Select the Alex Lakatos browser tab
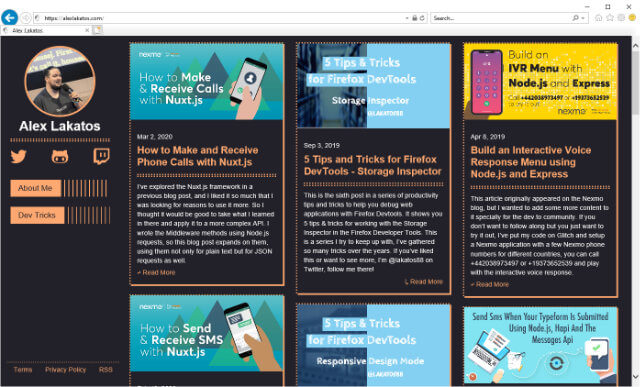Image resolution: width=640 pixels, height=387 pixels. click(x=46, y=30)
